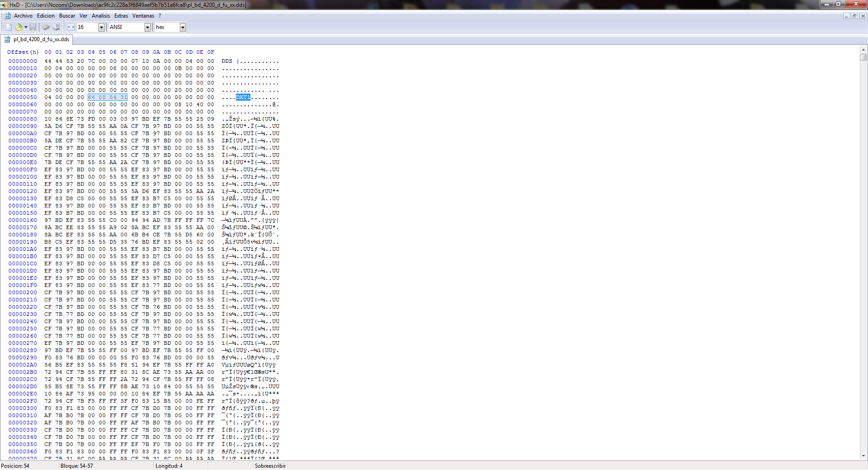
Task: Open the RAM memory chip icon
Action: 46,27
